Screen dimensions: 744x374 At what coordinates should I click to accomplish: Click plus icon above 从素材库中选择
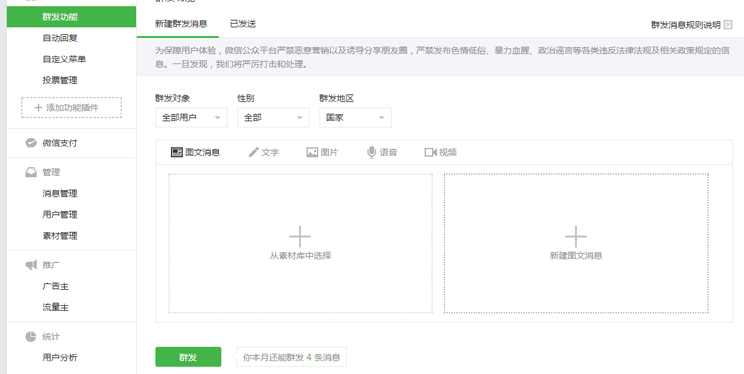pos(300,236)
